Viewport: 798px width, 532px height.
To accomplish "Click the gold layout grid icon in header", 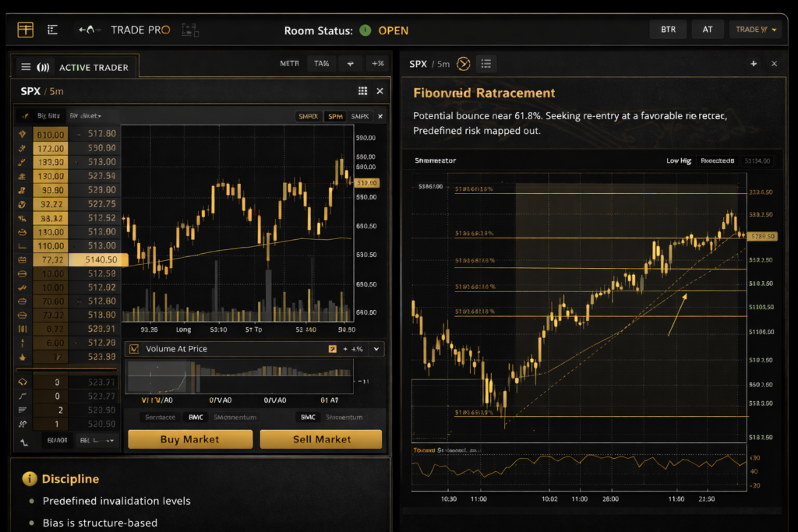I will pyautogui.click(x=26, y=30).
